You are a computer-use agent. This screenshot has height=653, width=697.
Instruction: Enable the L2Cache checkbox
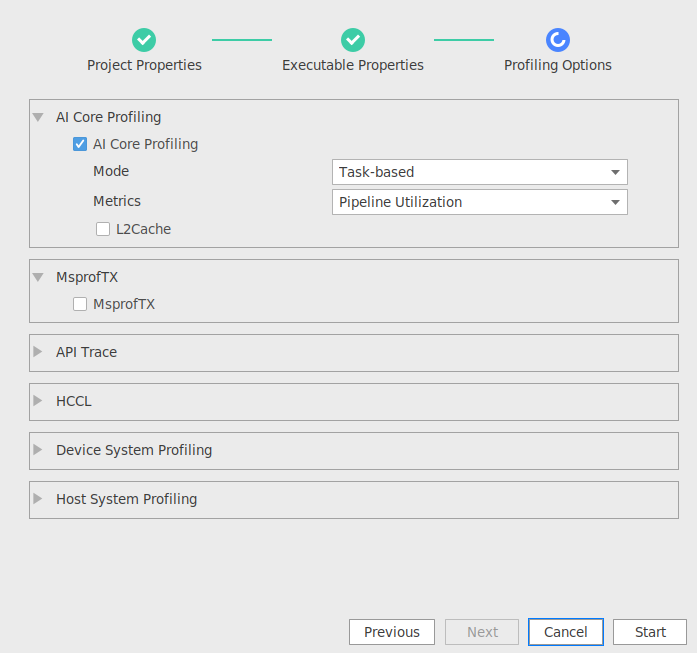pyautogui.click(x=103, y=229)
